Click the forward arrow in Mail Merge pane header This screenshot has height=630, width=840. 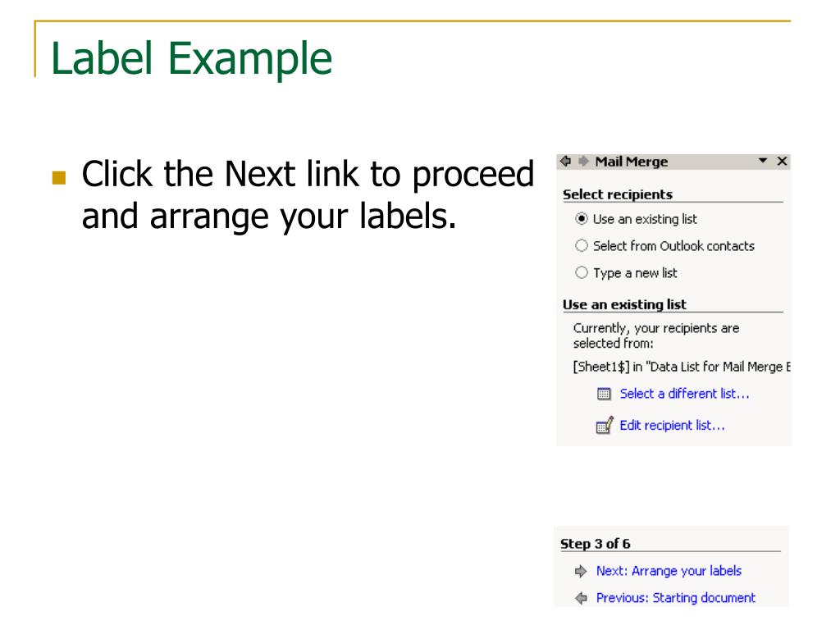pyautogui.click(x=583, y=161)
